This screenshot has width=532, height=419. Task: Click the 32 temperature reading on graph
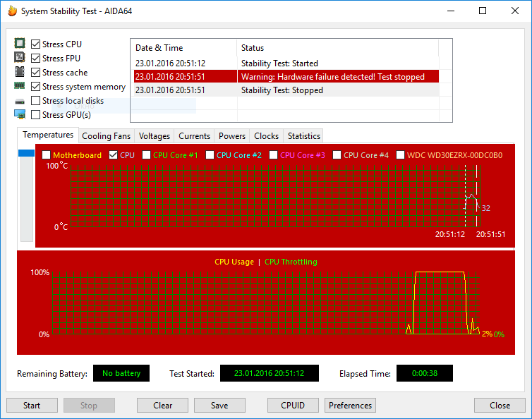pos(486,208)
